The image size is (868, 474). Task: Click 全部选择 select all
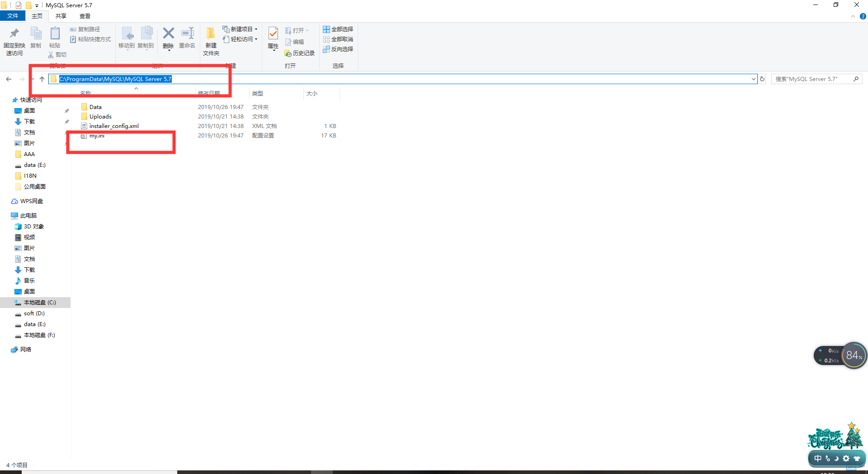338,29
